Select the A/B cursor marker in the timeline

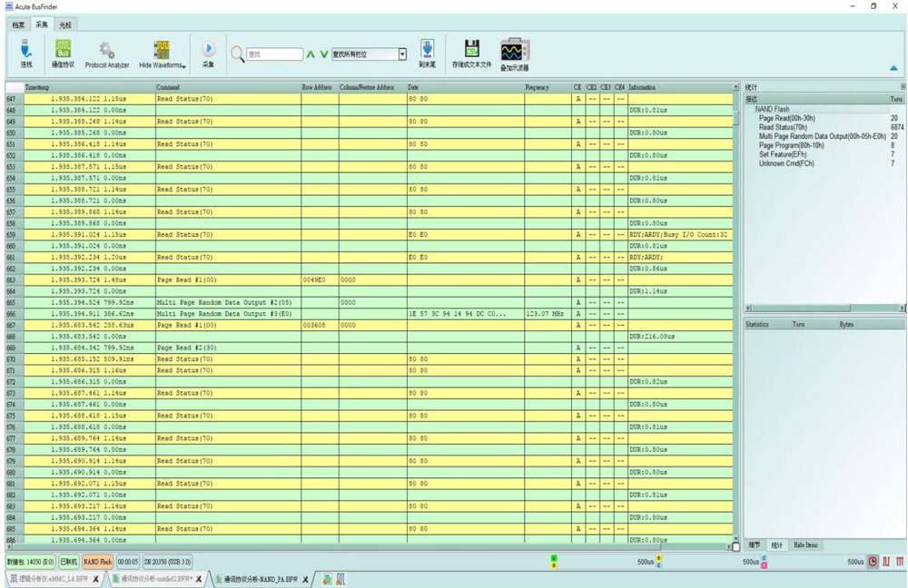click(554, 562)
